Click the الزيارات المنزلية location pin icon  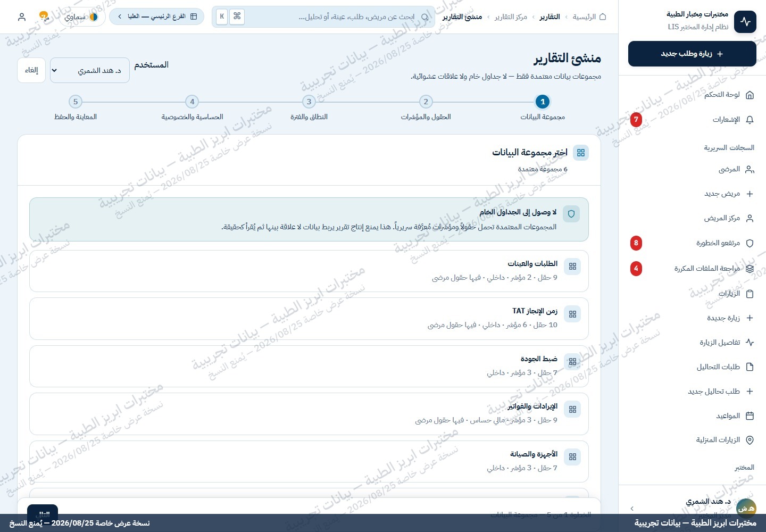(750, 440)
